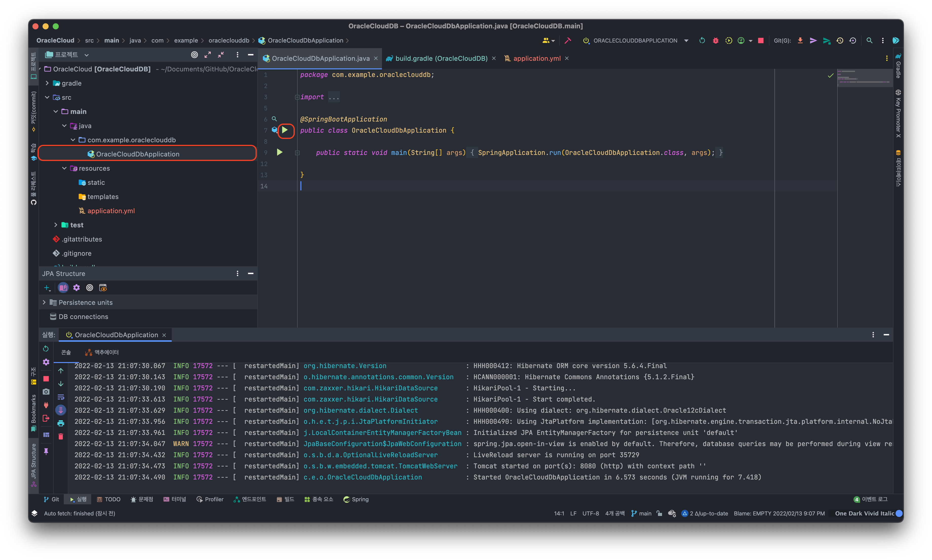This screenshot has width=932, height=560.
Task: Toggle the JPA Structure highlighted view button
Action: 63,288
